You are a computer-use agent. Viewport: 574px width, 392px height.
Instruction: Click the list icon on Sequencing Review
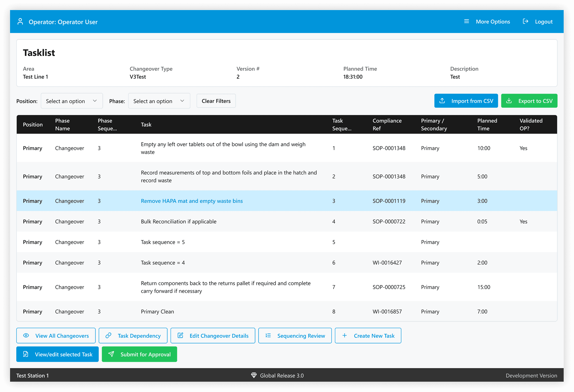(x=268, y=335)
